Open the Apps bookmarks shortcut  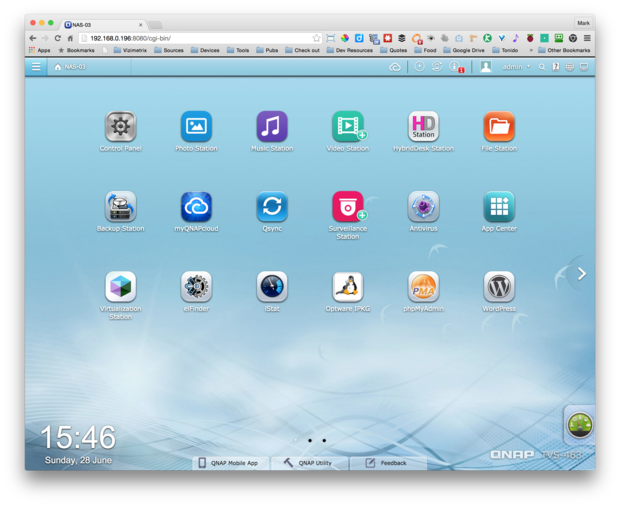click(x=40, y=50)
